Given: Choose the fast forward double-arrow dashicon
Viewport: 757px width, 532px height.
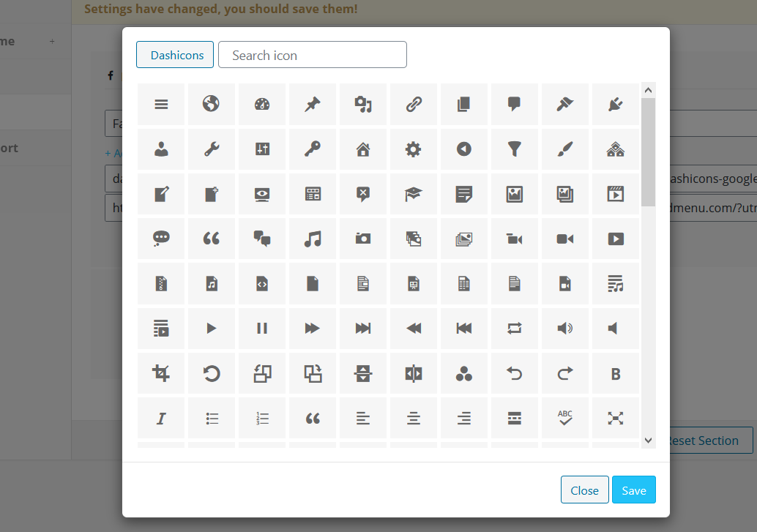Looking at the screenshot, I should [x=313, y=329].
